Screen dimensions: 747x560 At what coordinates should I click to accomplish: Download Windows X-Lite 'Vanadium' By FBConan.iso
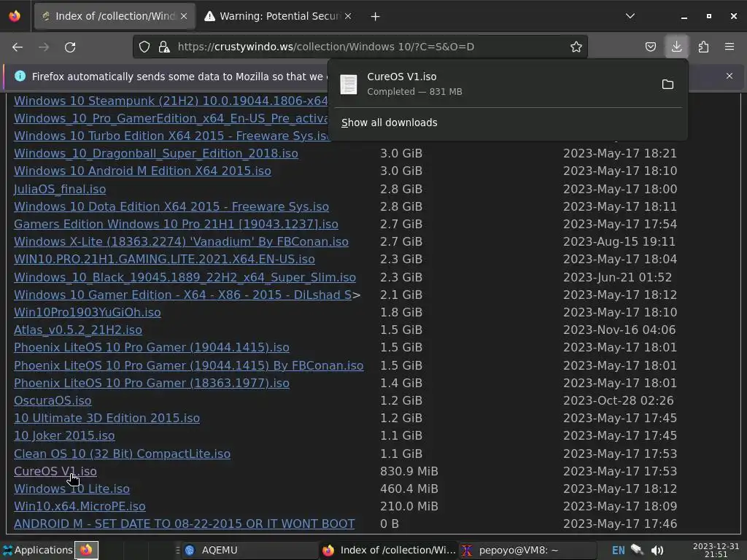tap(181, 241)
